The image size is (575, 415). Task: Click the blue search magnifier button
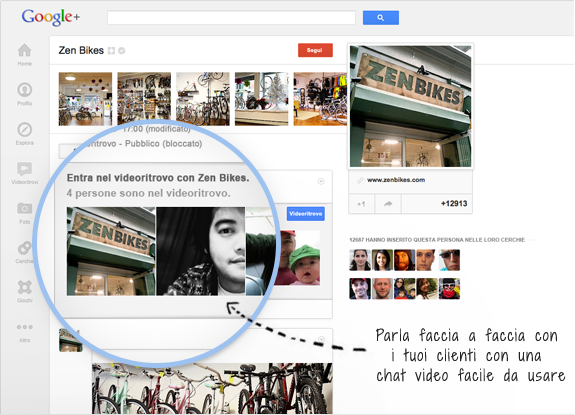click(381, 18)
